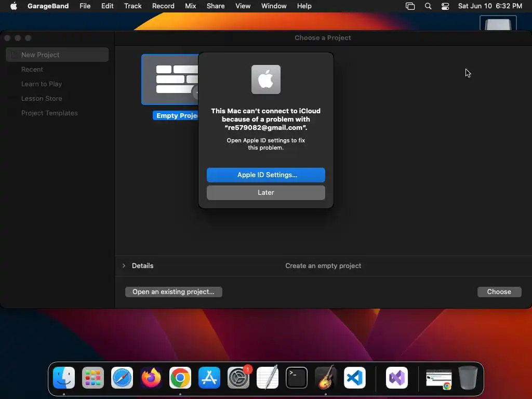Screen dimensions: 532x399
Task: Open the GarageBand application menu
Action: [x=48, y=6]
